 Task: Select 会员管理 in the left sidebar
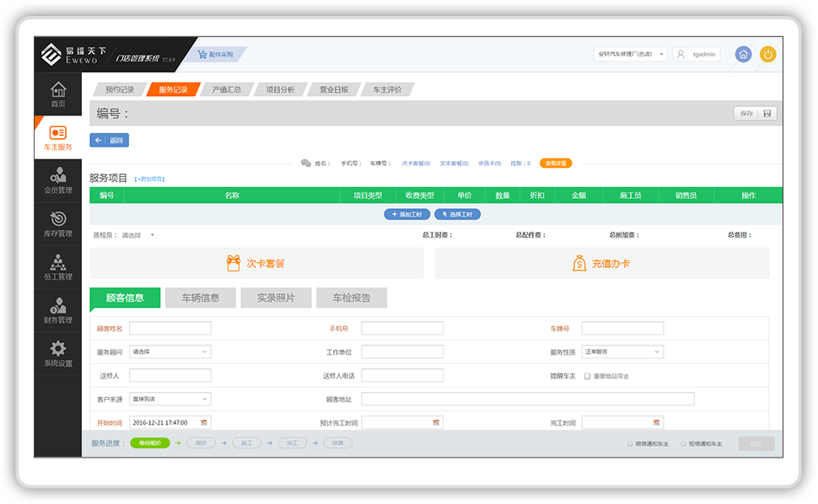[57, 180]
